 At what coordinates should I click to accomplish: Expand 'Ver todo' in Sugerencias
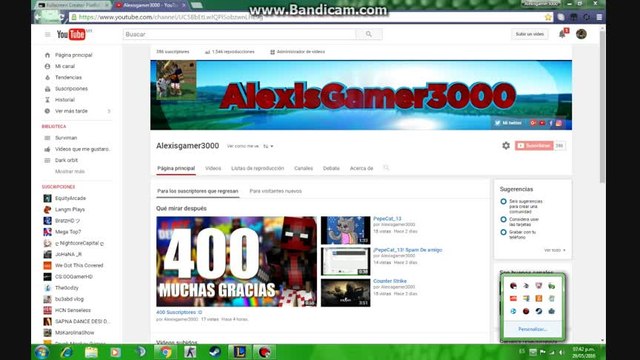554,250
